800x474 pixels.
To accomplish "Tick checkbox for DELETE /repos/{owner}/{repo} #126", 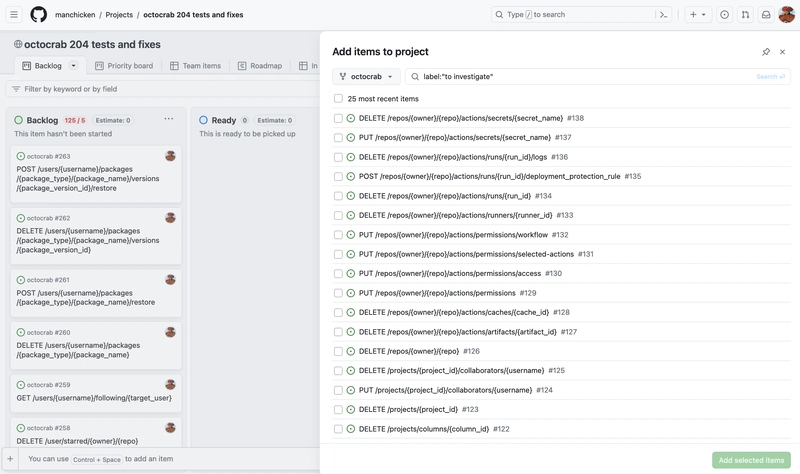I will click(338, 351).
